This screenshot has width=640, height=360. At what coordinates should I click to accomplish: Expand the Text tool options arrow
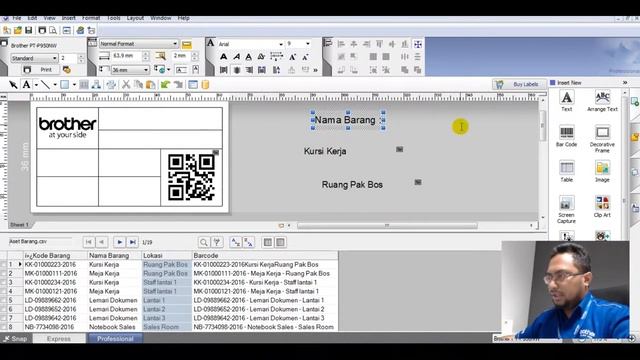(36, 85)
